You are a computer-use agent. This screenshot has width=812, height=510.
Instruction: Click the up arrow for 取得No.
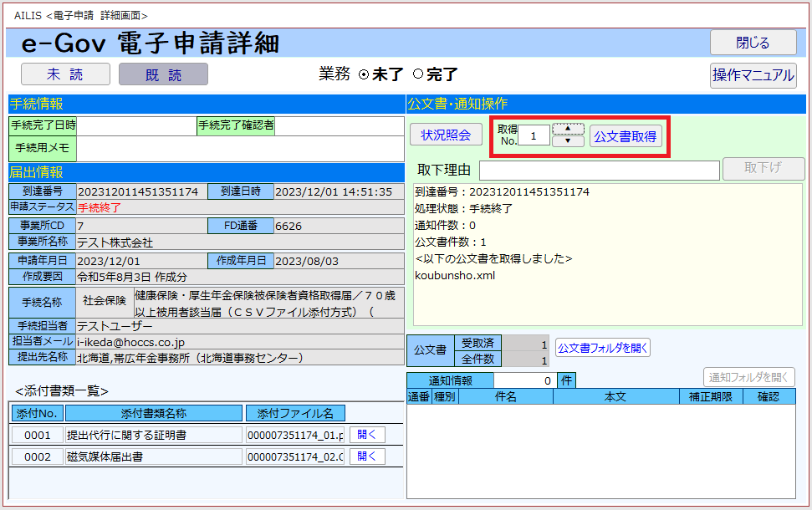[568, 129]
